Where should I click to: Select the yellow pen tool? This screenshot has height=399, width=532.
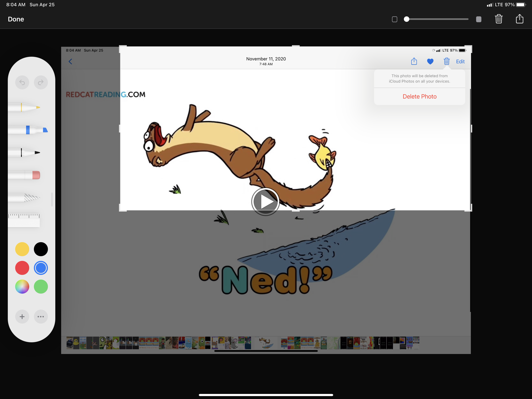point(24,107)
